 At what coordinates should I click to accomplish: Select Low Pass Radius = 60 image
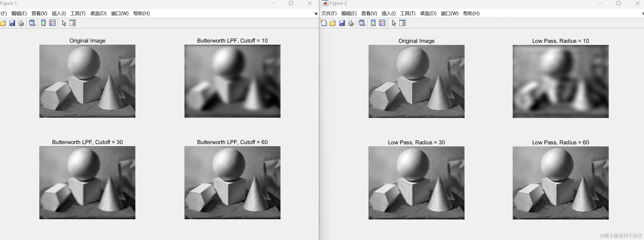coord(561,183)
